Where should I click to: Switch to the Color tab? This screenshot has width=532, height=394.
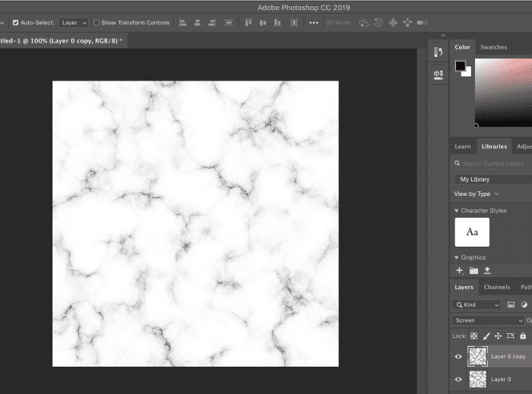pos(462,47)
